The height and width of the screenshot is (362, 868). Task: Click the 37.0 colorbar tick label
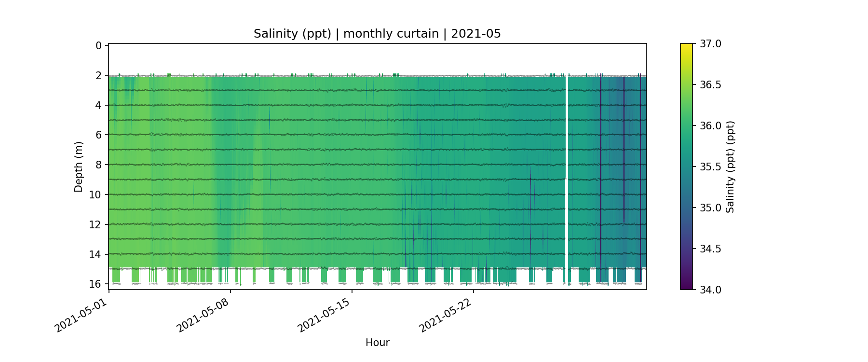[710, 44]
